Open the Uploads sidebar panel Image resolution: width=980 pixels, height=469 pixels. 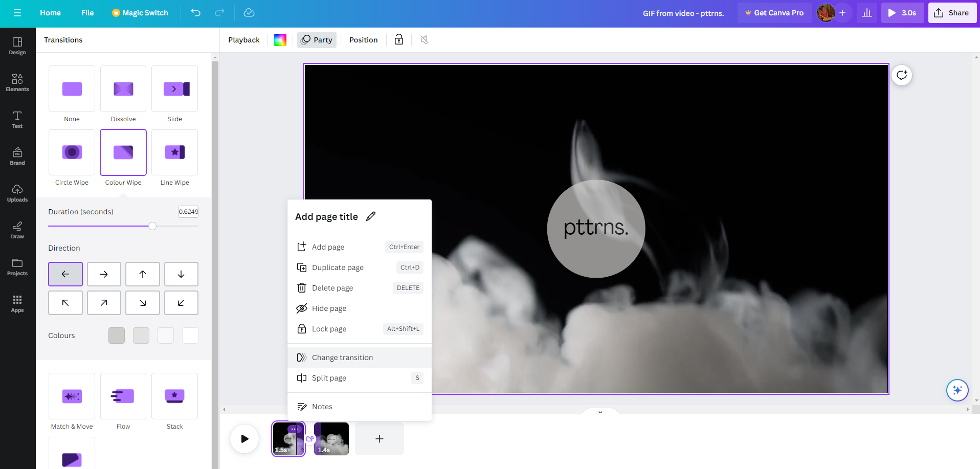17,193
